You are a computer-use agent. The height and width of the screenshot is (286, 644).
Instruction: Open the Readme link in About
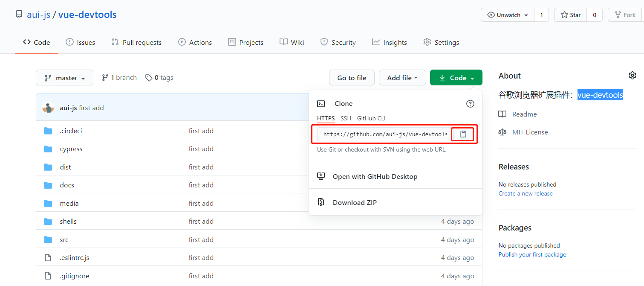click(x=524, y=114)
